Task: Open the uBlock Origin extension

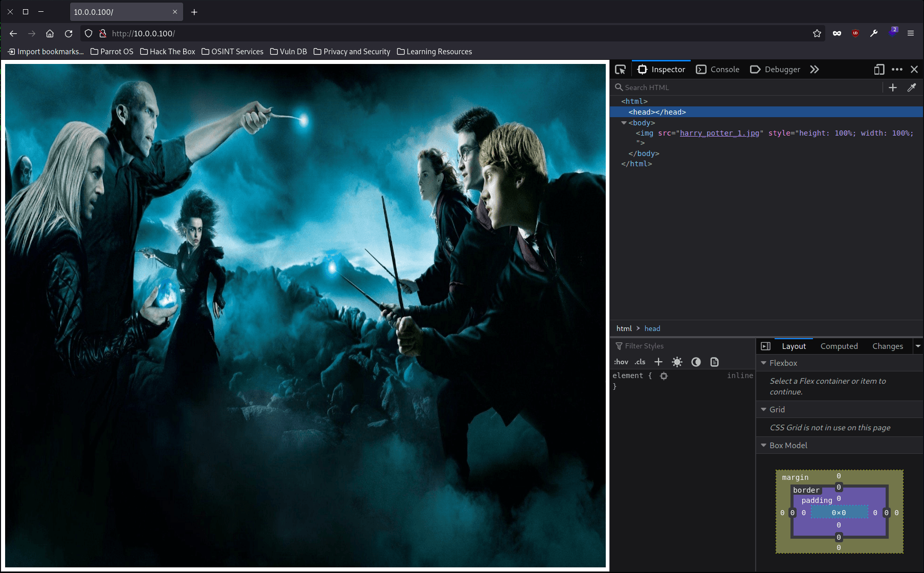Action: point(855,33)
